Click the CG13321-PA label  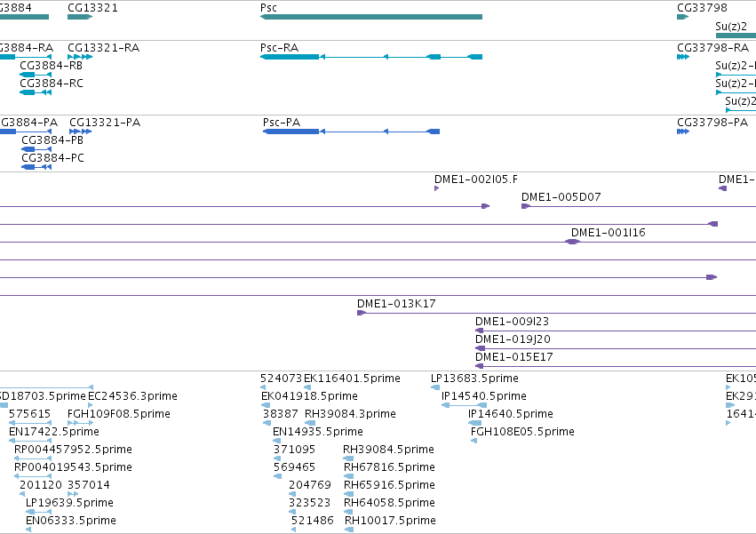coord(105,123)
